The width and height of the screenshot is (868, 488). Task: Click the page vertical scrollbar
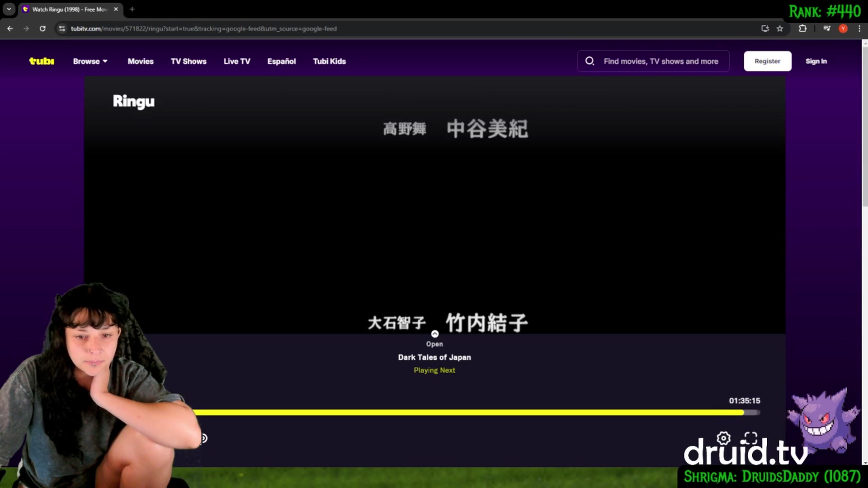click(x=865, y=127)
